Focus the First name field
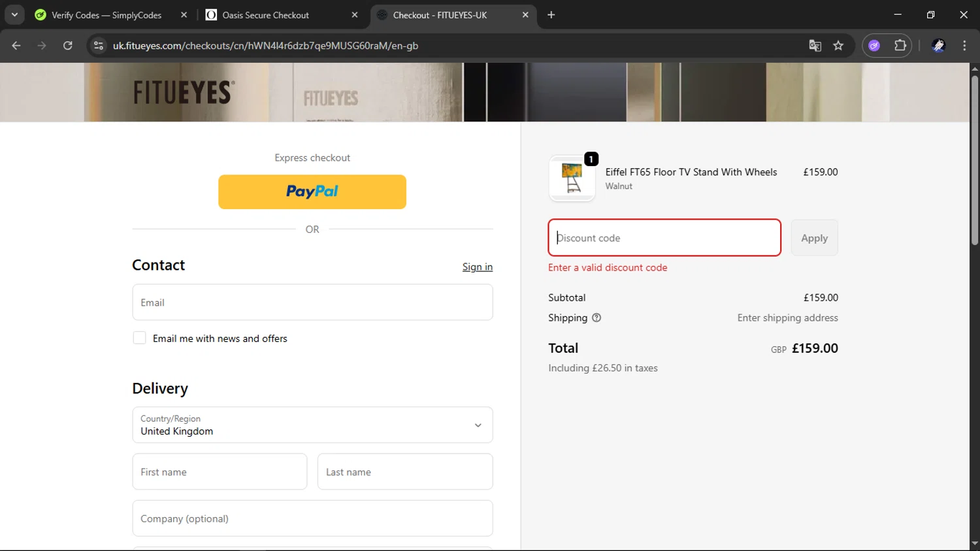Image resolution: width=980 pixels, height=551 pixels. 220,471
